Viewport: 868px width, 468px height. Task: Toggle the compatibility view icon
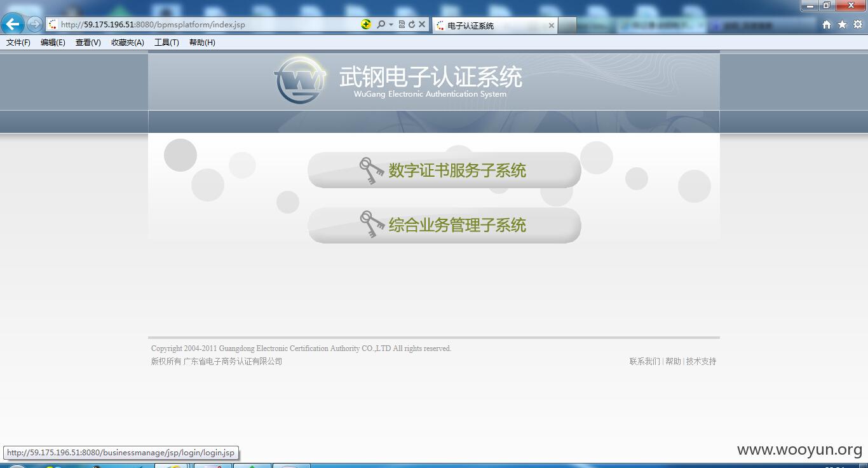pos(402,24)
